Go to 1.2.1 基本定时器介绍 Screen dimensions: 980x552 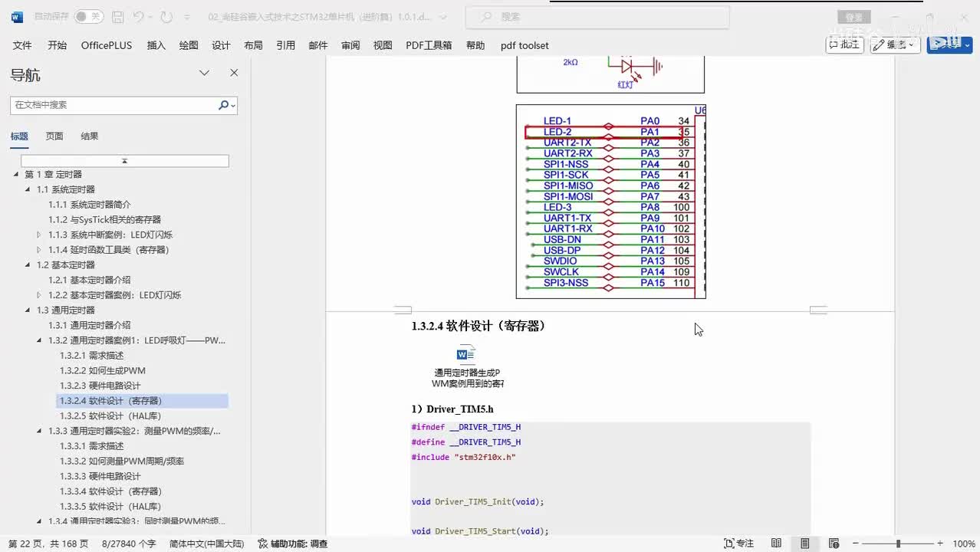point(90,280)
